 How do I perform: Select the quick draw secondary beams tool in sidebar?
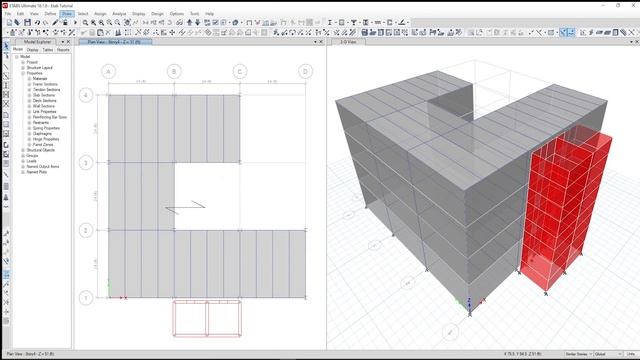pyautogui.click(x=6, y=94)
